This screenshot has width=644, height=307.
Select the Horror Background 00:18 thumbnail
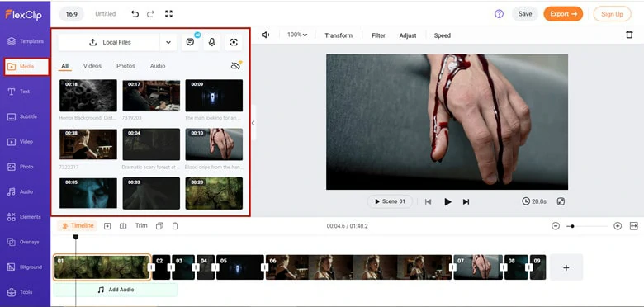pos(88,96)
